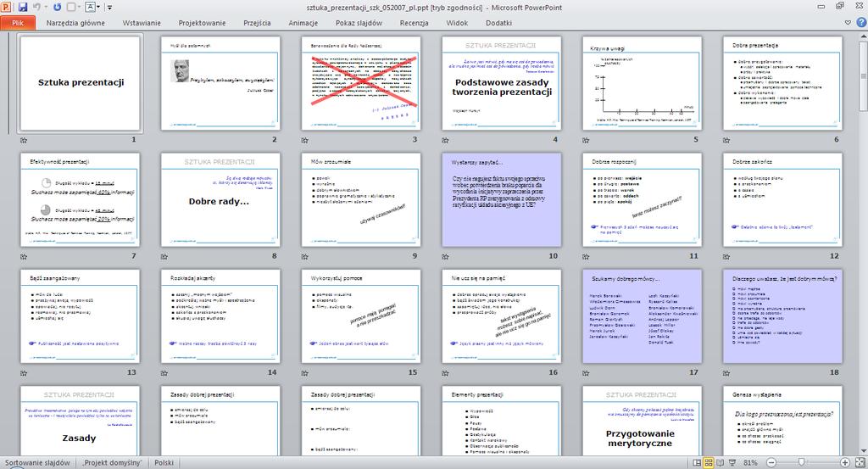The image size is (868, 469).
Task: Switch to the Recenzja tab
Action: point(414,23)
